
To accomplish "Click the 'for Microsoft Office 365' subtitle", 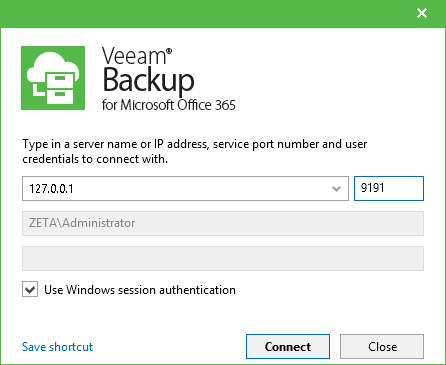I will (x=169, y=105).
